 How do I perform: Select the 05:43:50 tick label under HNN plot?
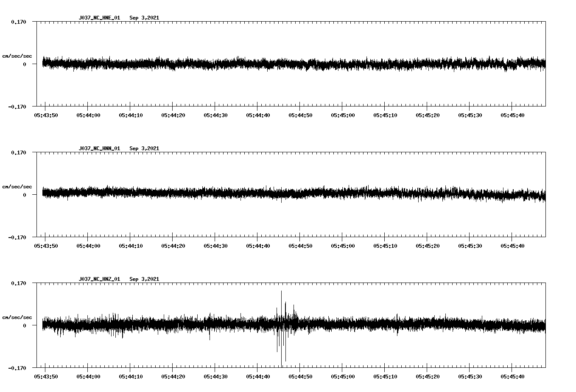(x=46, y=246)
